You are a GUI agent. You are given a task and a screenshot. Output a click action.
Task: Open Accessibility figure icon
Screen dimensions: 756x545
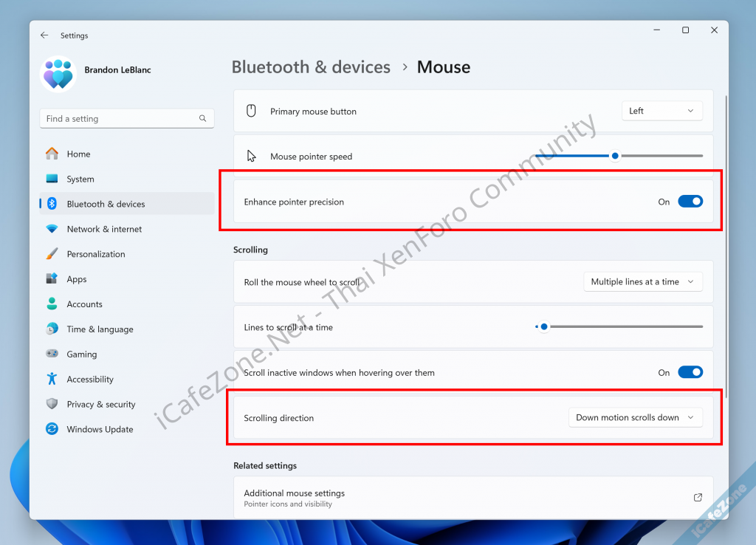point(52,379)
